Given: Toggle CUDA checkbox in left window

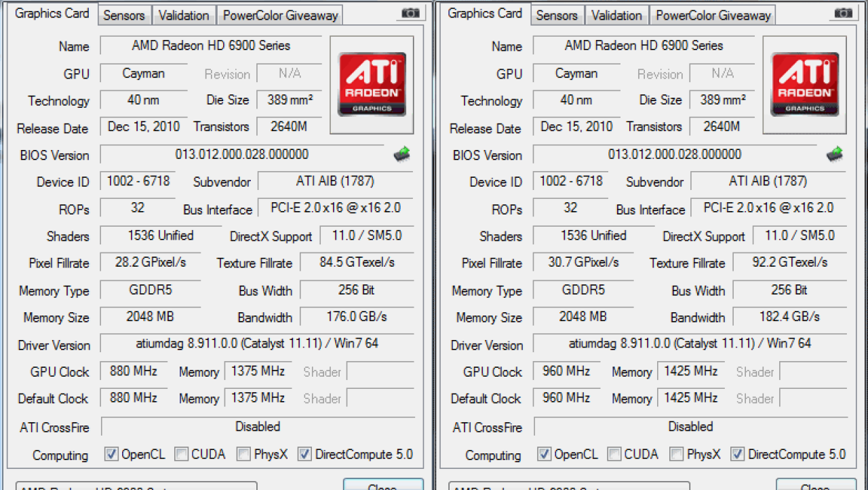Looking at the screenshot, I should 181,454.
